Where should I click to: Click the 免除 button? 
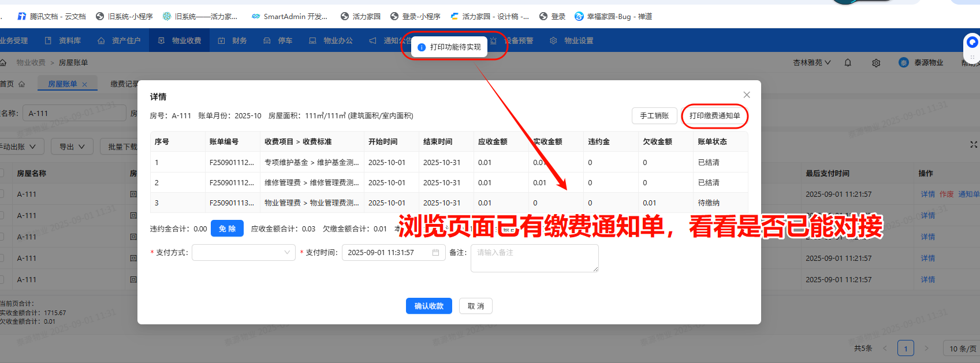pyautogui.click(x=227, y=229)
